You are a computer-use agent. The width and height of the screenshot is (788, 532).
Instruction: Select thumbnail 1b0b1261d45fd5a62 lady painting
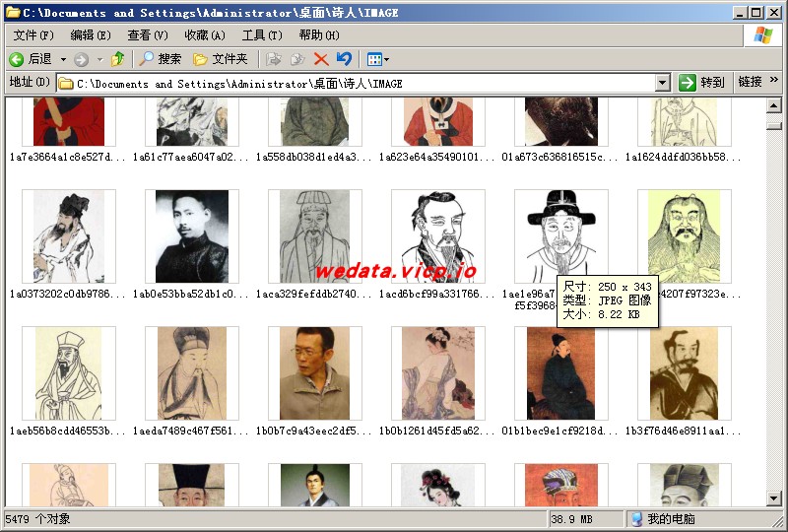(x=438, y=373)
